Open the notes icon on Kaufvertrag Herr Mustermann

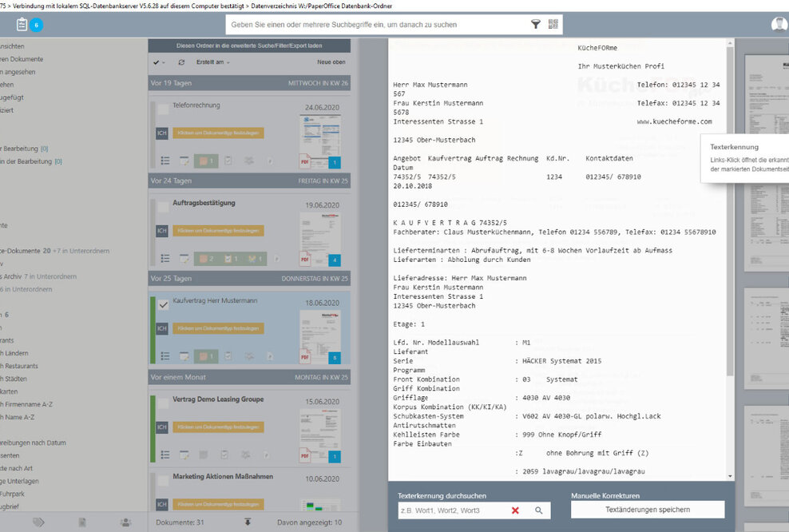184,358
